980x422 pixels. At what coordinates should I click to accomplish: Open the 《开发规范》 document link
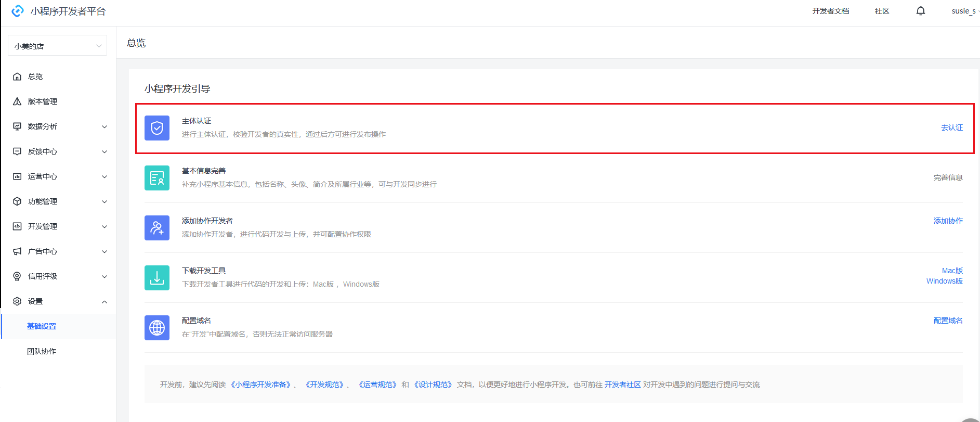(x=324, y=385)
